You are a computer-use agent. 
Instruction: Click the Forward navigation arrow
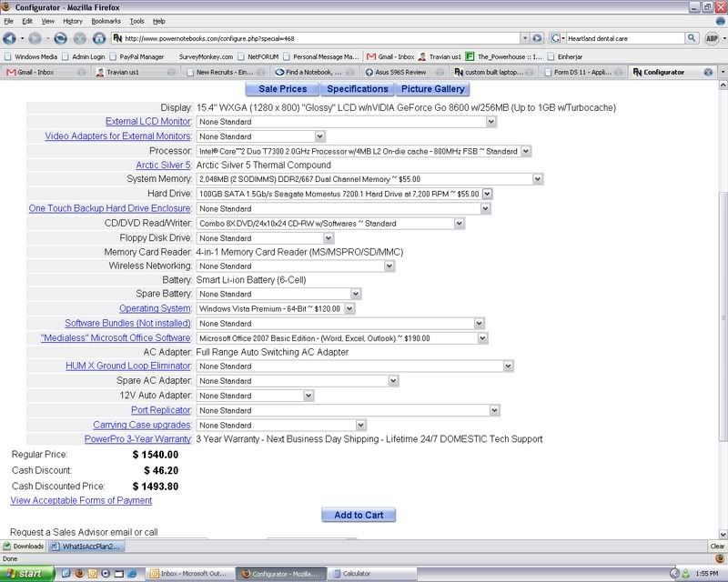coord(35,38)
